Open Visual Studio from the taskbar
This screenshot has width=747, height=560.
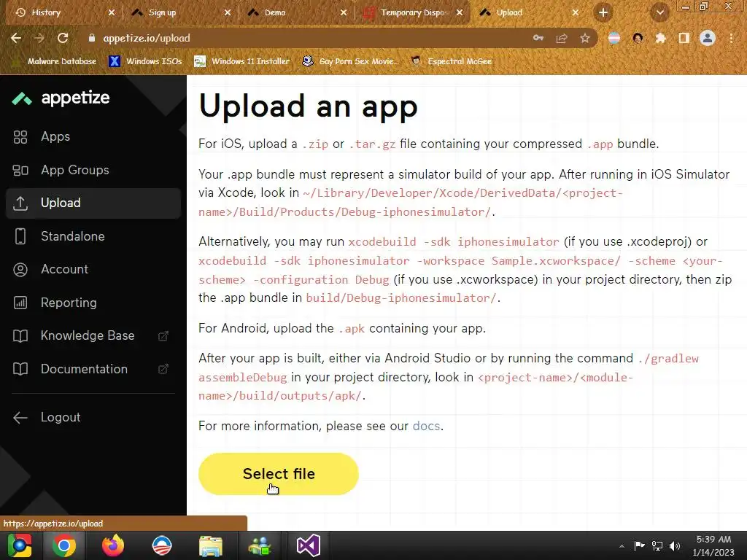(x=309, y=545)
